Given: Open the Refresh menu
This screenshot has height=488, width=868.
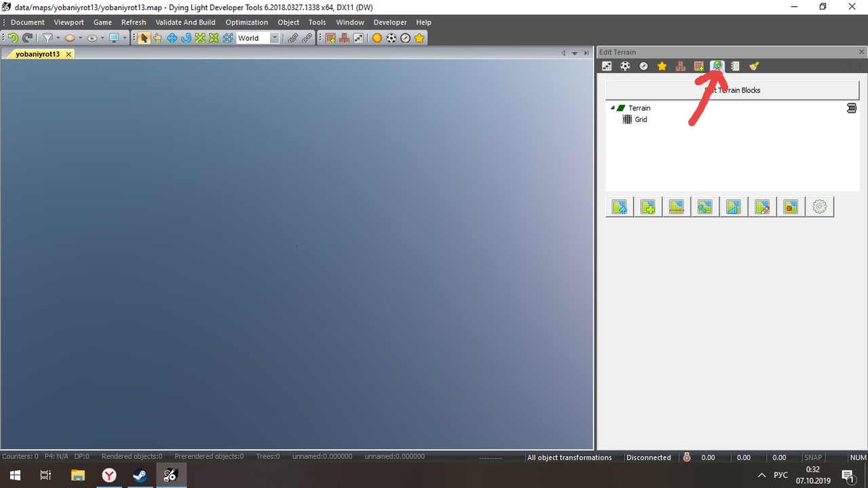Looking at the screenshot, I should point(134,22).
